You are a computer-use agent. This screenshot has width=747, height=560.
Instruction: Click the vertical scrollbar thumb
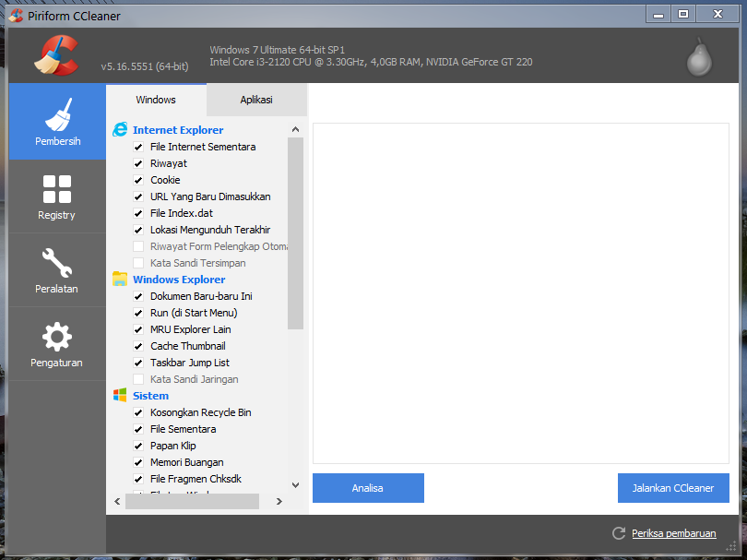coord(295,233)
